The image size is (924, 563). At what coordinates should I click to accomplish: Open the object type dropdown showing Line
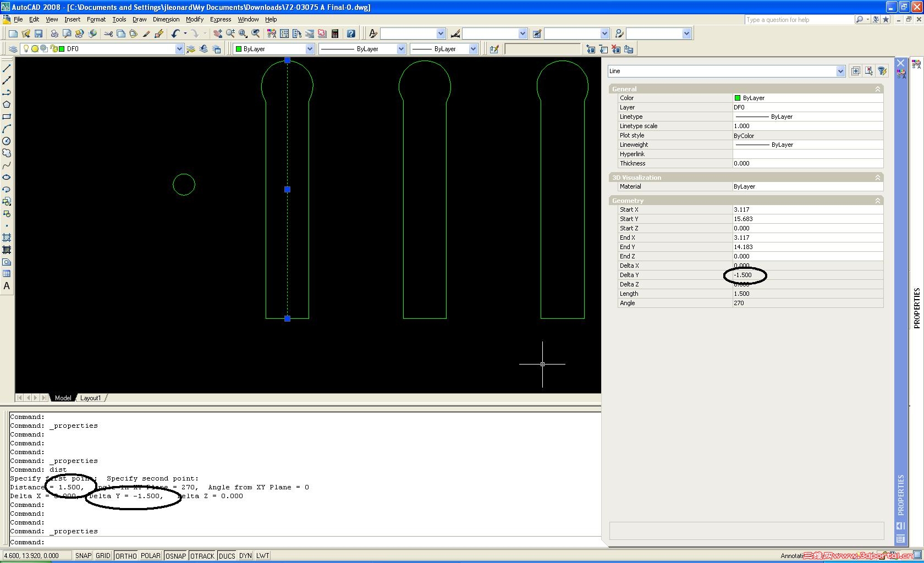[x=840, y=71]
